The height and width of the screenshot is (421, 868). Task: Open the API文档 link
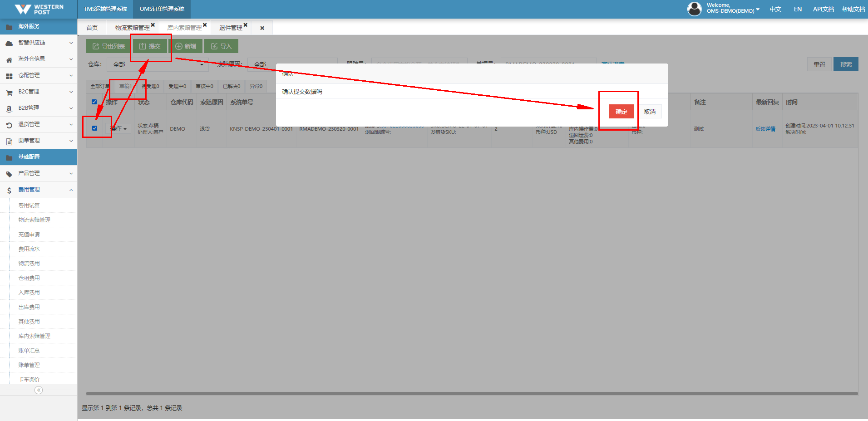[x=824, y=9]
